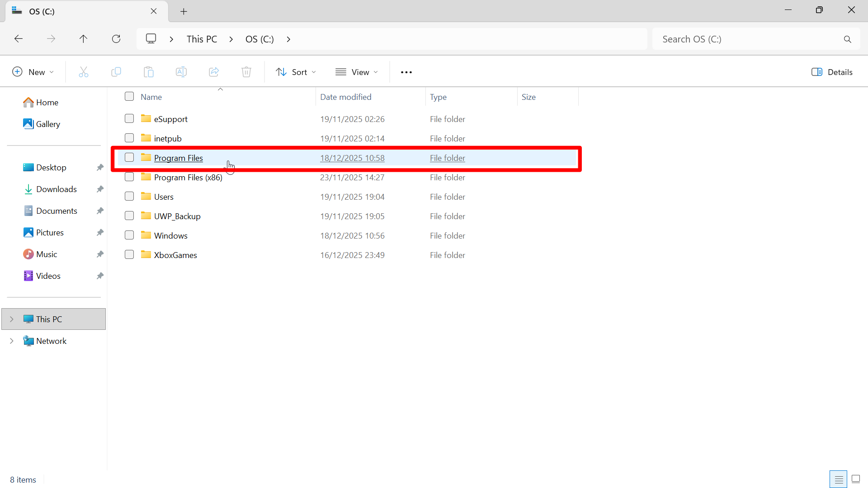Open the Sort dropdown
Viewport: 868px width, 488px height.
tap(295, 72)
